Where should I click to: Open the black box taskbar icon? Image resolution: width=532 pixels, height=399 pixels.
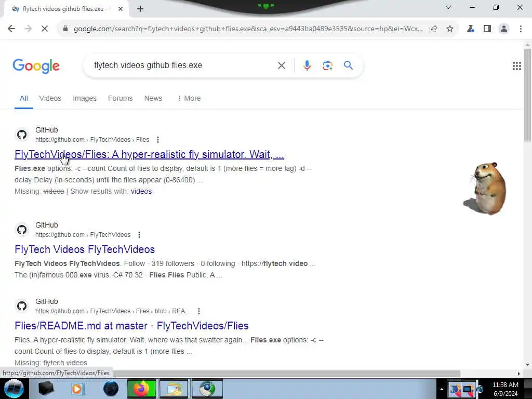tap(46, 389)
